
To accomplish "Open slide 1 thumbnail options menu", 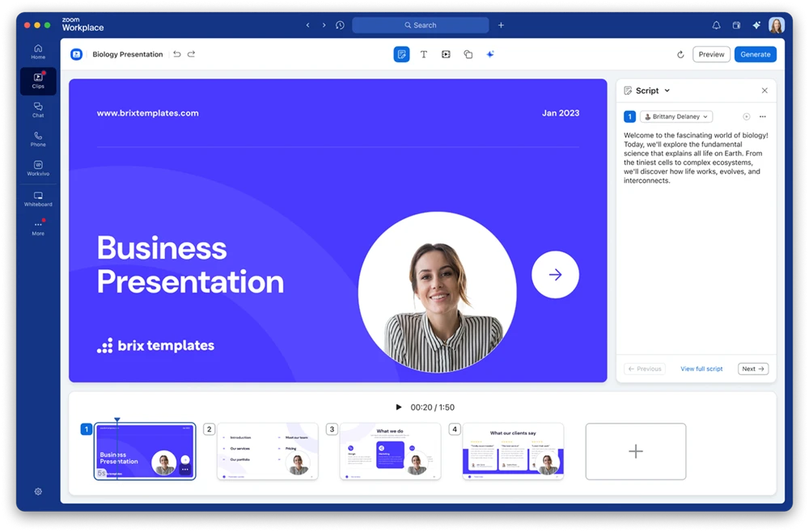I will pos(184,469).
